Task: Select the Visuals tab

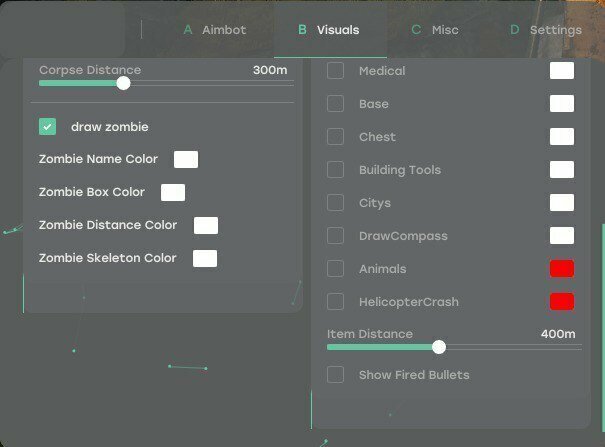Action: [x=329, y=30]
